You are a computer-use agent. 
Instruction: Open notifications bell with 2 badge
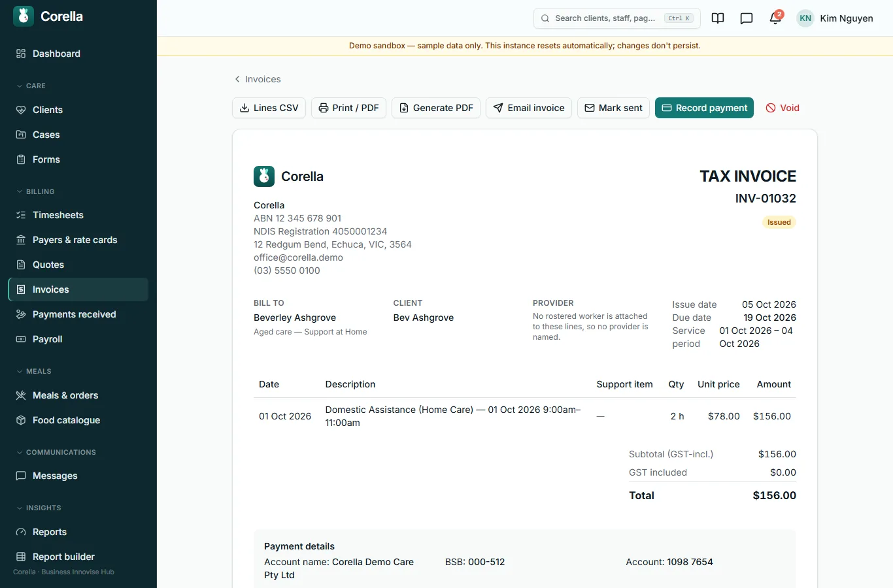coord(775,18)
